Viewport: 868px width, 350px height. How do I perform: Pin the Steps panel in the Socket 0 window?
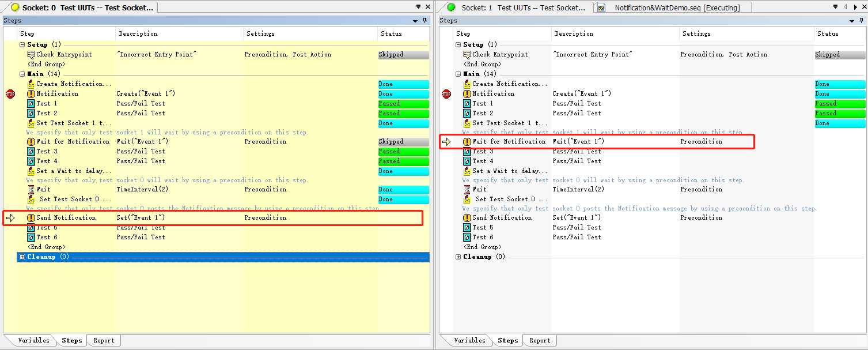point(425,20)
